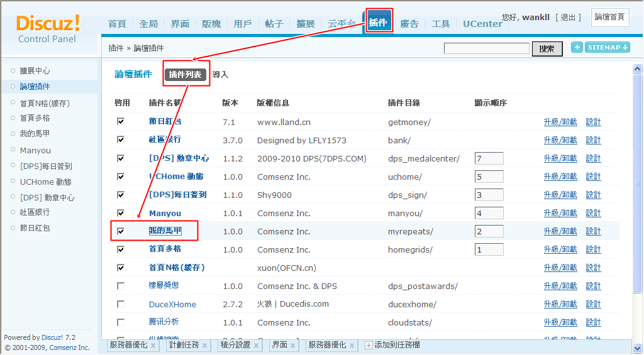Viewport: 644px width, 355px height.
Task: Close the 積分設置 task tab
Action: [256, 346]
